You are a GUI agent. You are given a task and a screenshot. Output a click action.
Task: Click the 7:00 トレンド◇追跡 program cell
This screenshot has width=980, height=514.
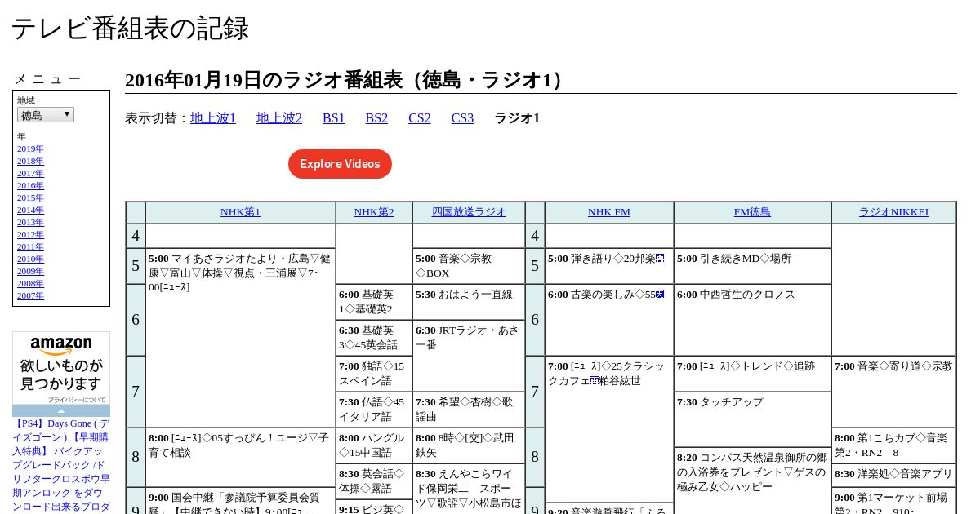coord(752,374)
